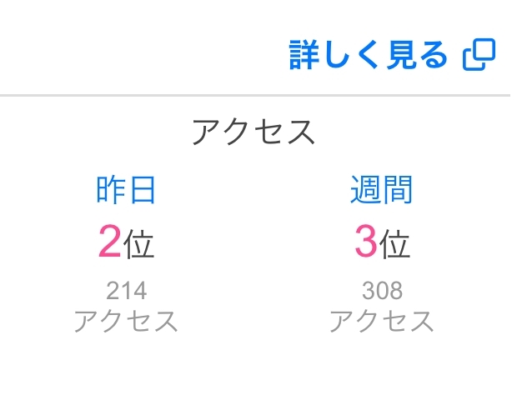
Task: Click the 週間 column's 308 アクセス block
Action: 382,306
